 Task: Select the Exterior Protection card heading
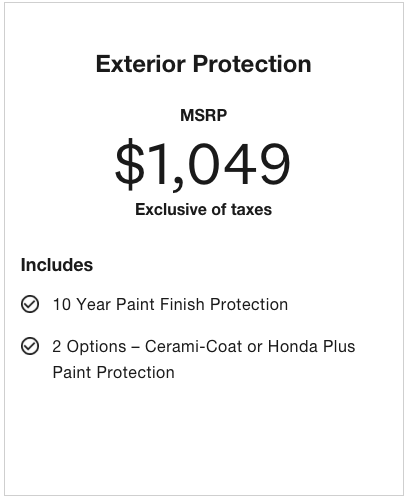(204, 64)
